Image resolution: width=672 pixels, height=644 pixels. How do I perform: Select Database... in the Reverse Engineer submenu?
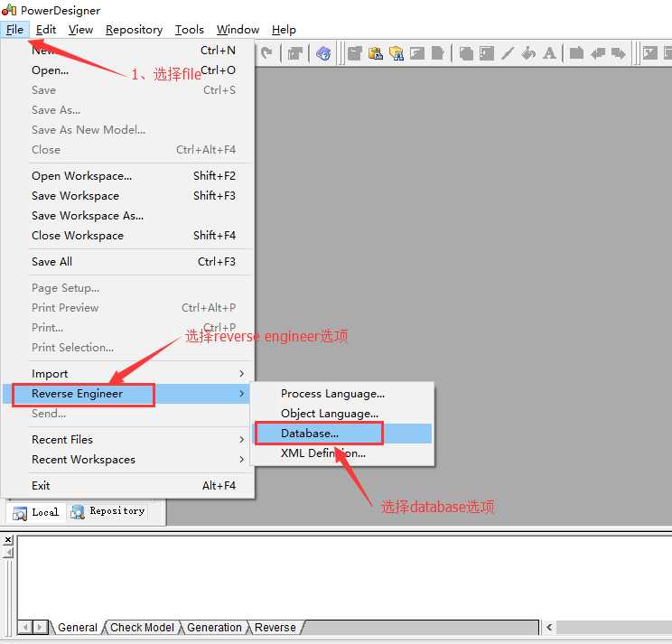coord(343,434)
